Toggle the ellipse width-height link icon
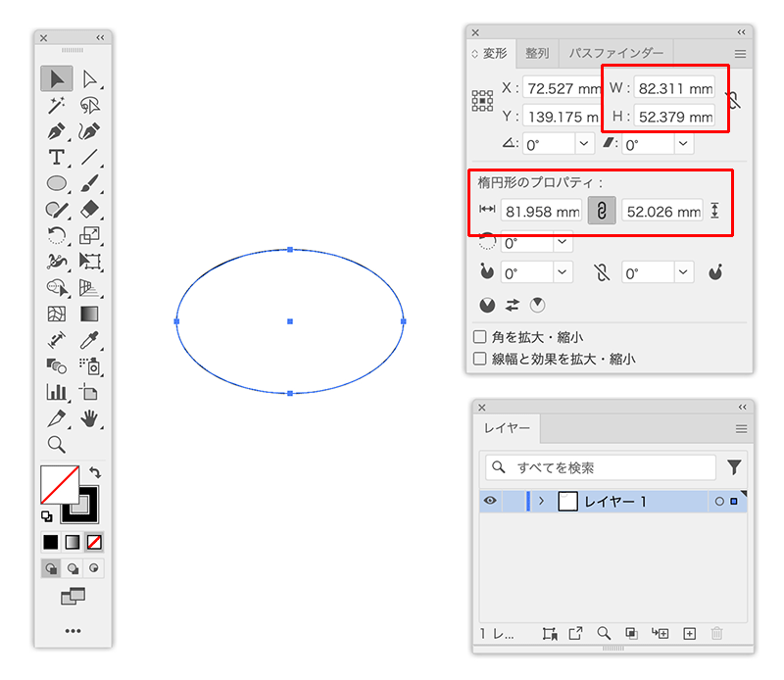This screenshot has height=680, width=784. pos(601,208)
